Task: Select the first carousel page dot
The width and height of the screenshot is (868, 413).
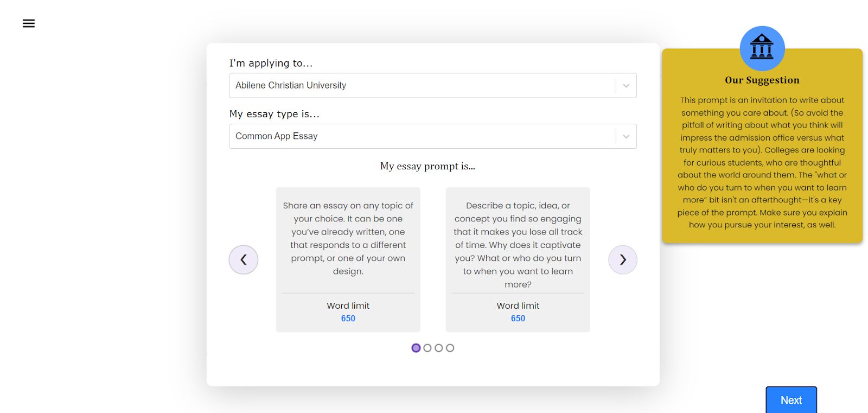Action: click(x=416, y=348)
